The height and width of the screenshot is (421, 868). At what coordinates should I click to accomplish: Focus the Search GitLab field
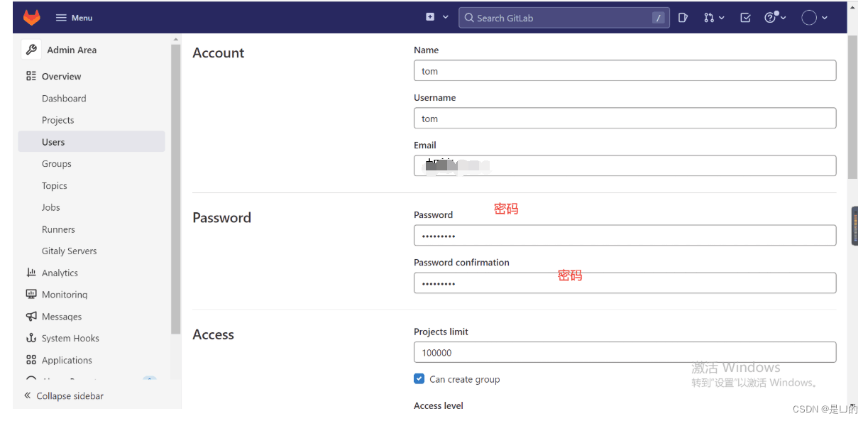[564, 18]
